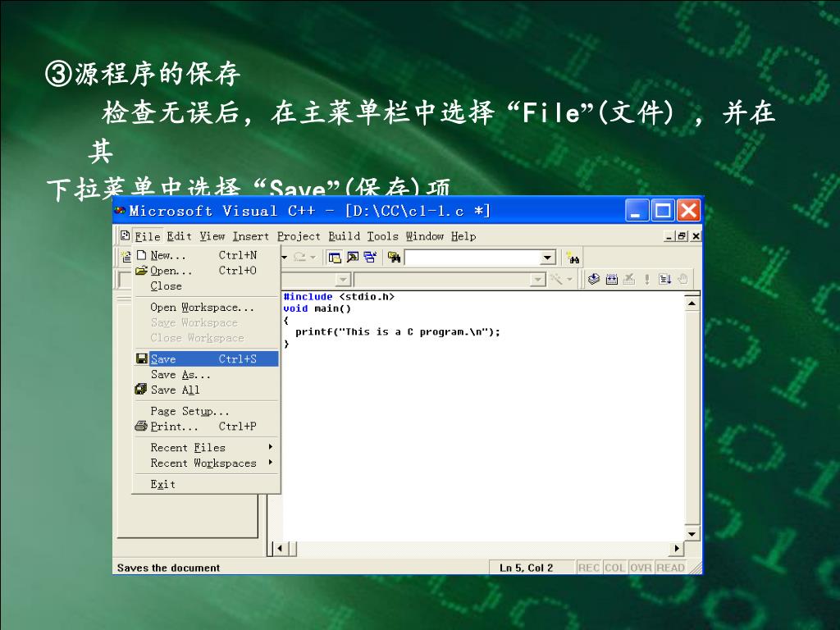Click inside the Find text input box
This screenshot has width=840, height=630.
click(472, 258)
